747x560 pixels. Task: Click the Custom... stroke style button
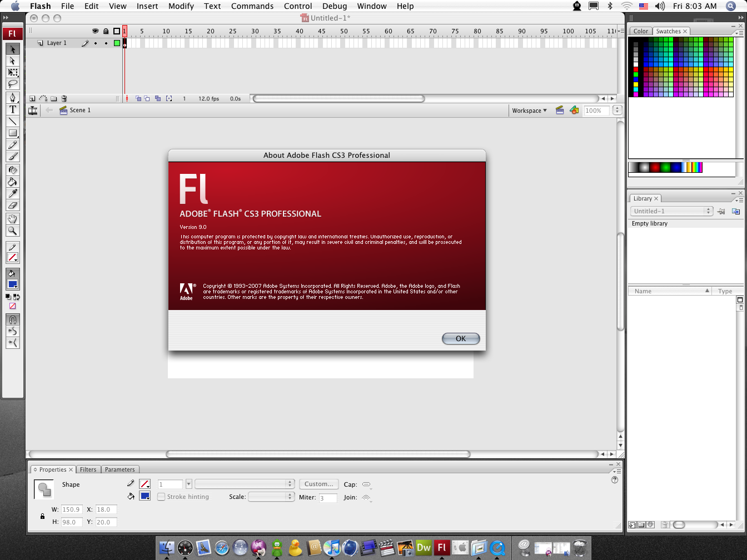pyautogui.click(x=318, y=484)
